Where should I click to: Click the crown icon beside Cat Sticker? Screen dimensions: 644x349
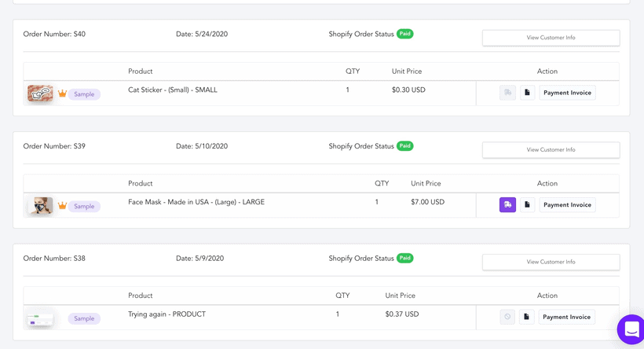pos(62,94)
